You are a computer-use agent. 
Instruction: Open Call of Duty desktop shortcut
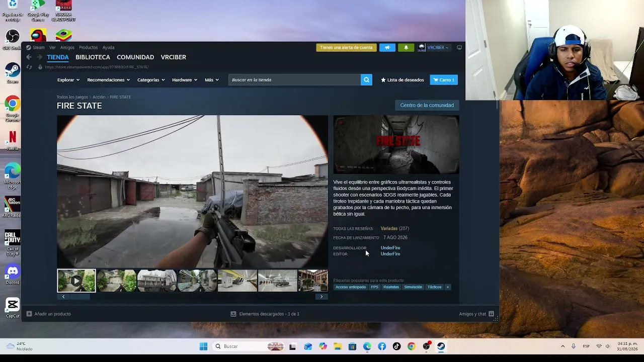pyautogui.click(x=13, y=243)
